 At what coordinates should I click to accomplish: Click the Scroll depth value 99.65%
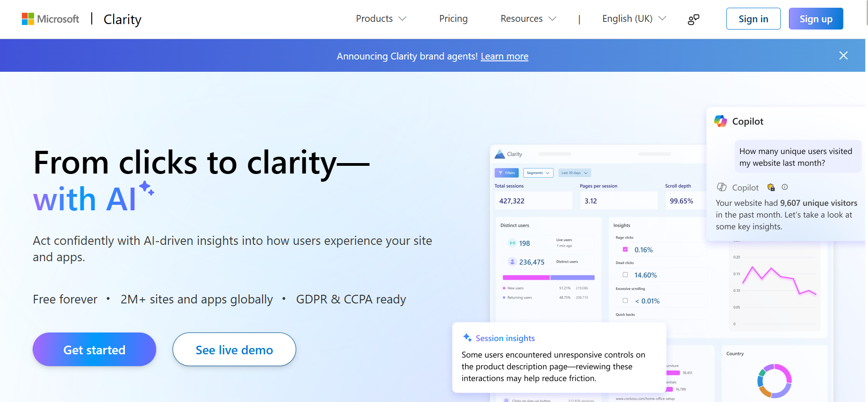point(681,201)
